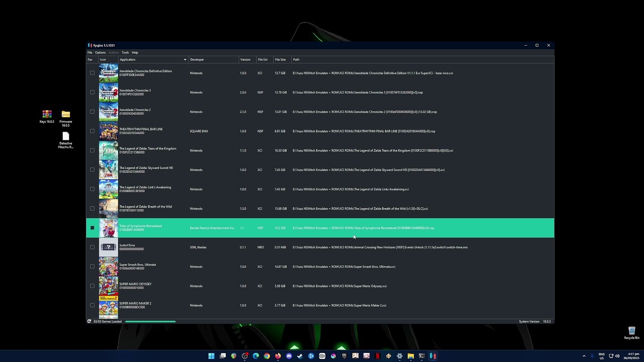Screen dimensions: 644x362
Task: Favorite Super Smash Bros. Ultimate checkbox
Action: [x=92, y=266]
